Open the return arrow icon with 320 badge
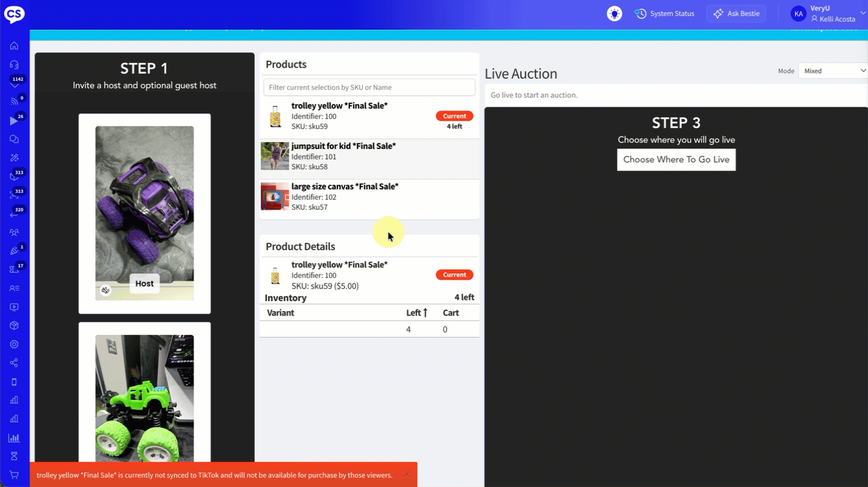This screenshot has width=868, height=487. tap(14, 214)
